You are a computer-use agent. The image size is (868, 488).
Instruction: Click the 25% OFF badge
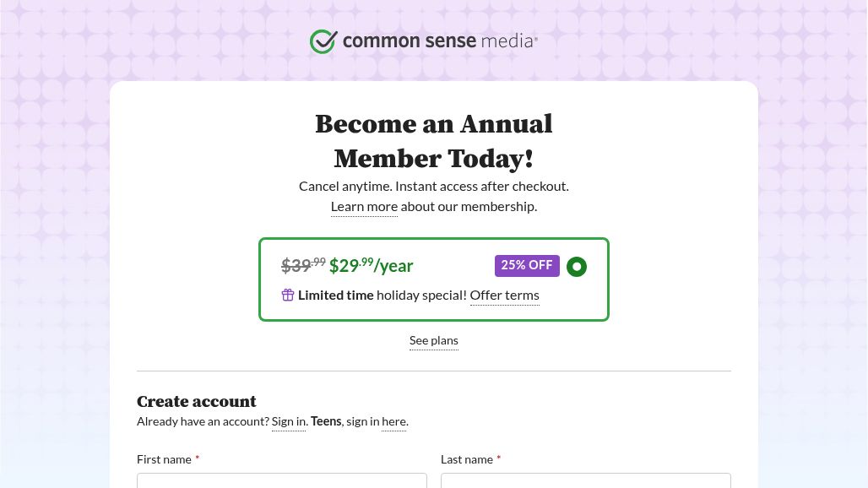click(527, 266)
